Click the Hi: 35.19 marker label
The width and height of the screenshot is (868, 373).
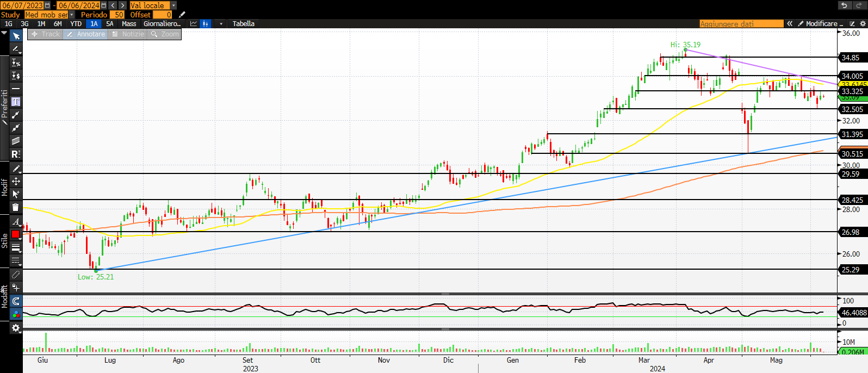[x=685, y=45]
